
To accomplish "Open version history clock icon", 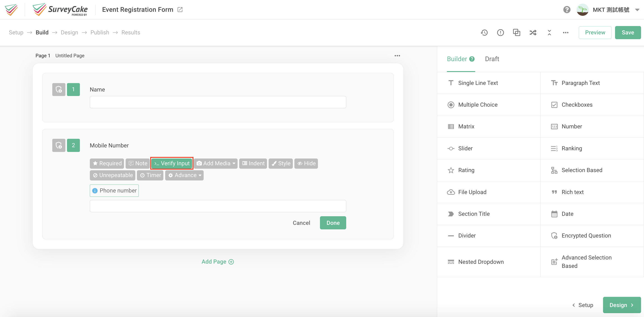I will pos(484,33).
